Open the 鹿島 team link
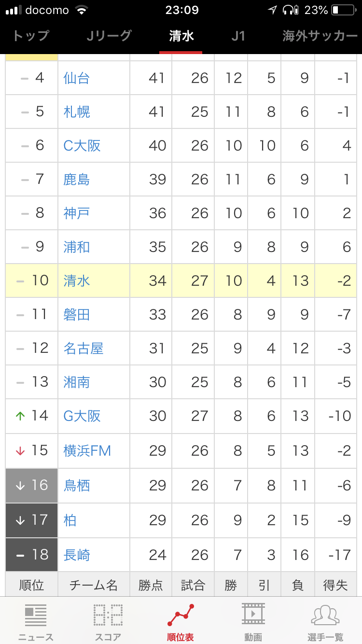 [x=77, y=180]
